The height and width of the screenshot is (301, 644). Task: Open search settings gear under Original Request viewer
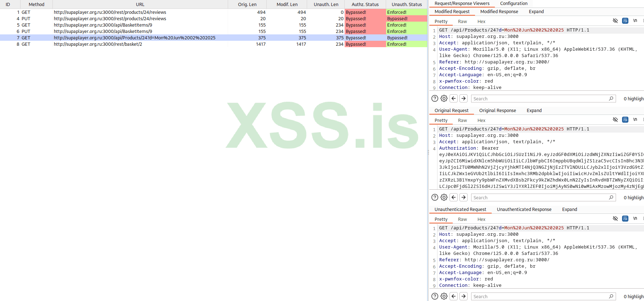point(444,197)
